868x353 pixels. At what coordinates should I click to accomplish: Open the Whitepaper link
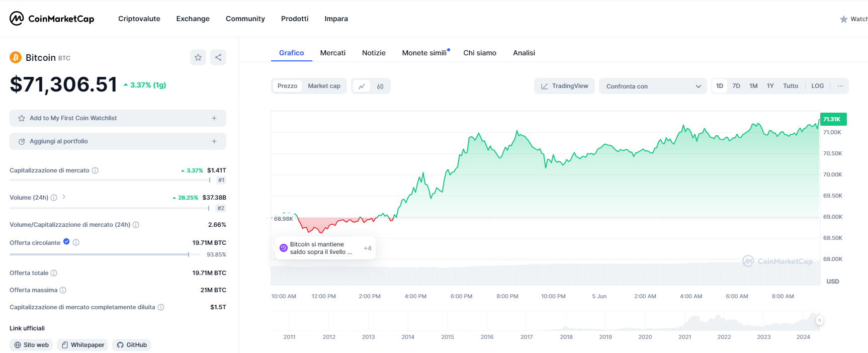(82, 345)
